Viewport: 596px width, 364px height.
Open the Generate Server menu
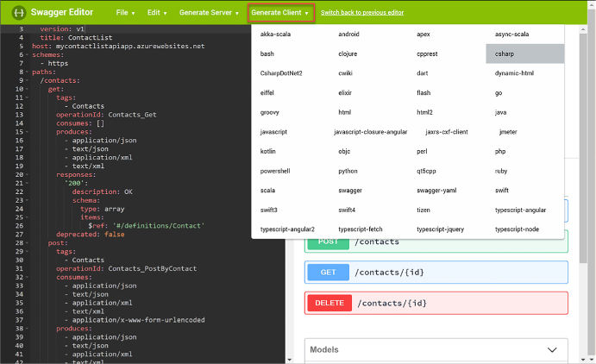(209, 13)
